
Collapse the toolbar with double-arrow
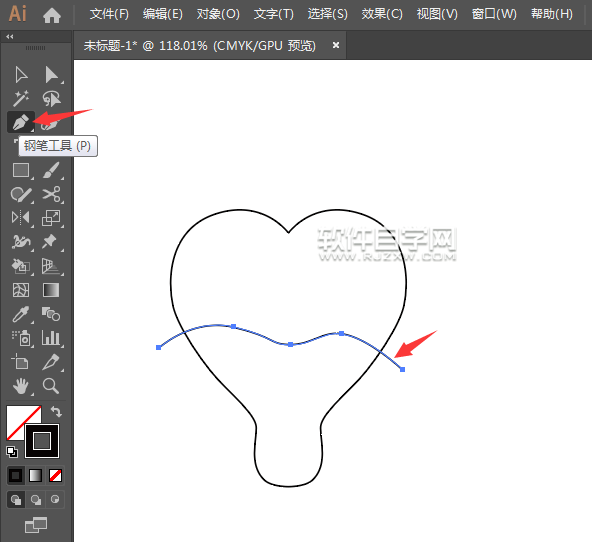coord(10,37)
